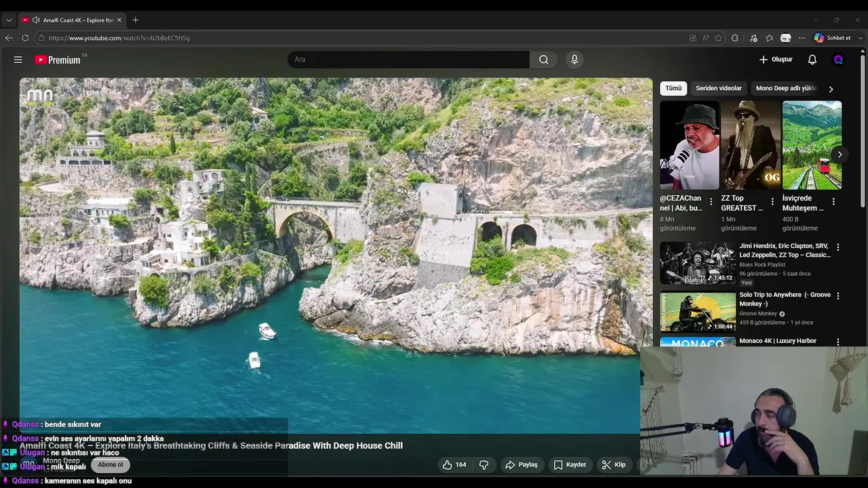Subscribe with the Abone ol button

[110, 465]
